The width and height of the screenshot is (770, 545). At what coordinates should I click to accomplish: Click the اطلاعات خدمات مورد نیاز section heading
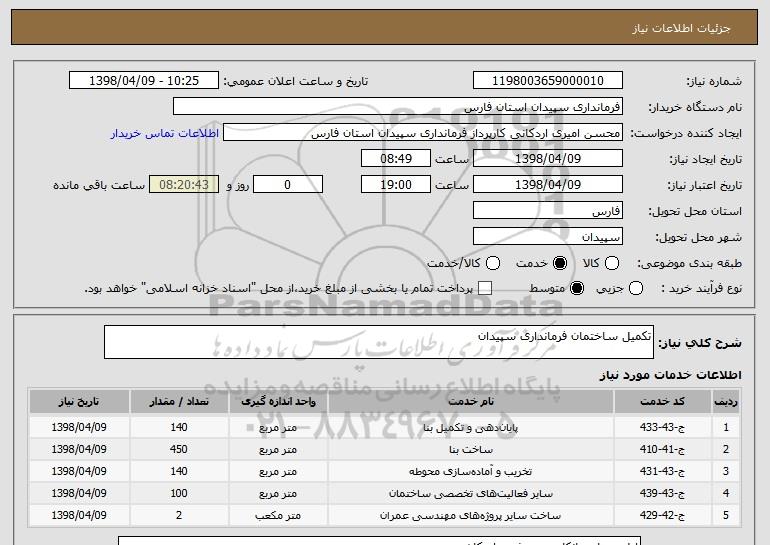click(670, 375)
